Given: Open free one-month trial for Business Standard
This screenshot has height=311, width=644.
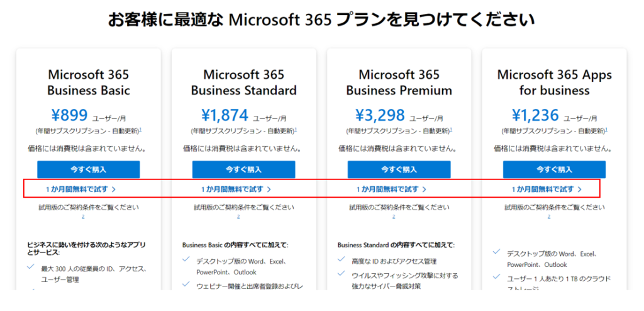Looking at the screenshot, I should point(236,189).
